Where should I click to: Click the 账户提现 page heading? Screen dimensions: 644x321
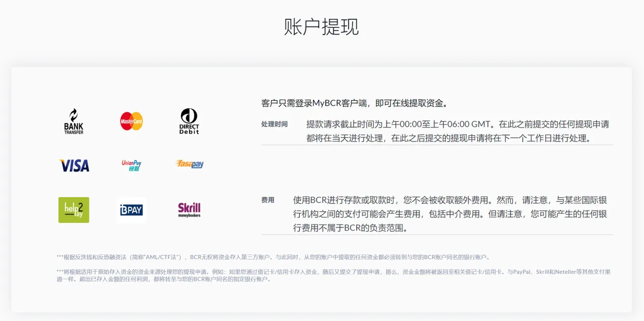322,26
